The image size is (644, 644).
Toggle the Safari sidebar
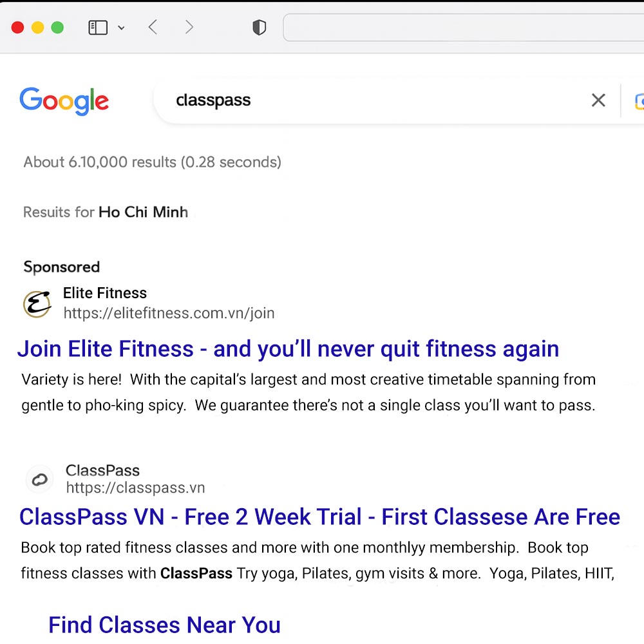(98, 27)
